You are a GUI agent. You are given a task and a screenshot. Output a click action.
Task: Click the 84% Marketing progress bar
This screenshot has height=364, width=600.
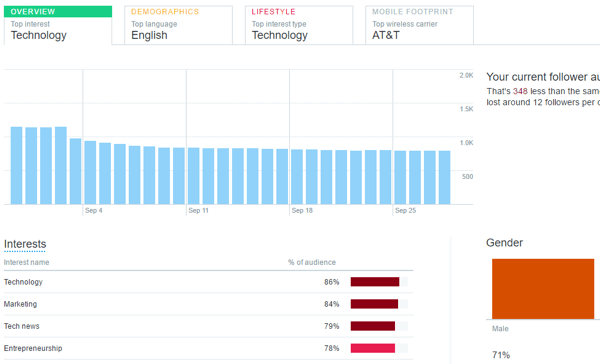pyautogui.click(x=379, y=304)
